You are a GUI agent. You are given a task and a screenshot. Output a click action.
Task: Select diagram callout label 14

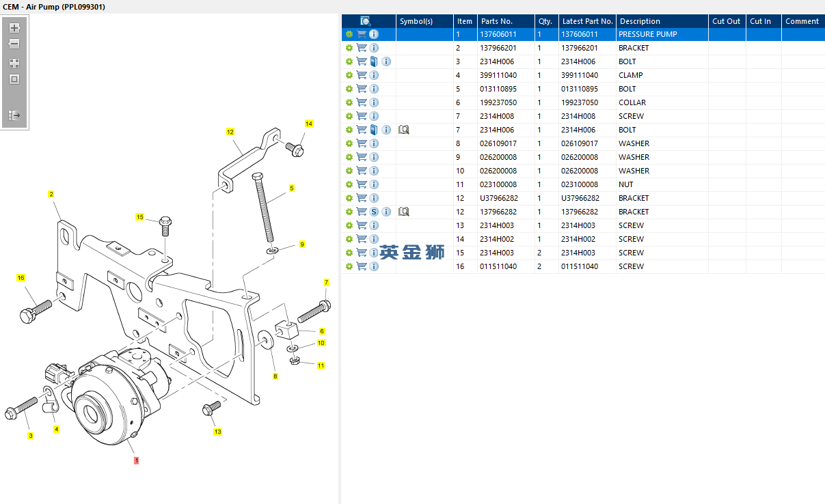click(x=309, y=124)
